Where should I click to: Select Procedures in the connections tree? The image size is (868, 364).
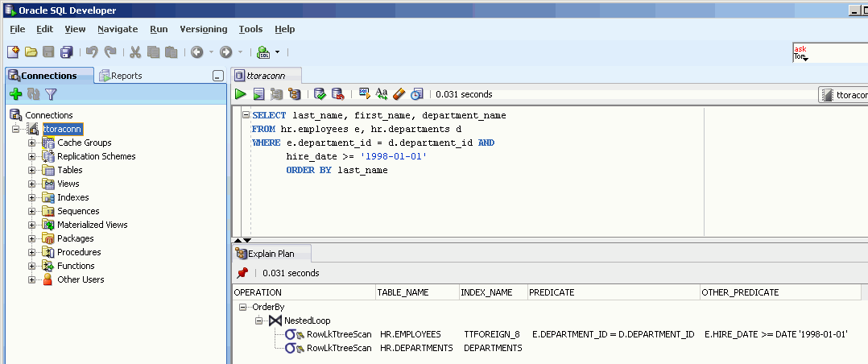pyautogui.click(x=79, y=252)
